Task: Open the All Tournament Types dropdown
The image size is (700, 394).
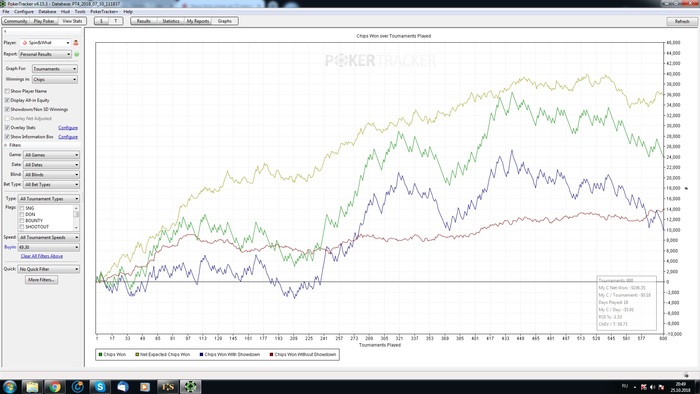Action: [x=49, y=199]
